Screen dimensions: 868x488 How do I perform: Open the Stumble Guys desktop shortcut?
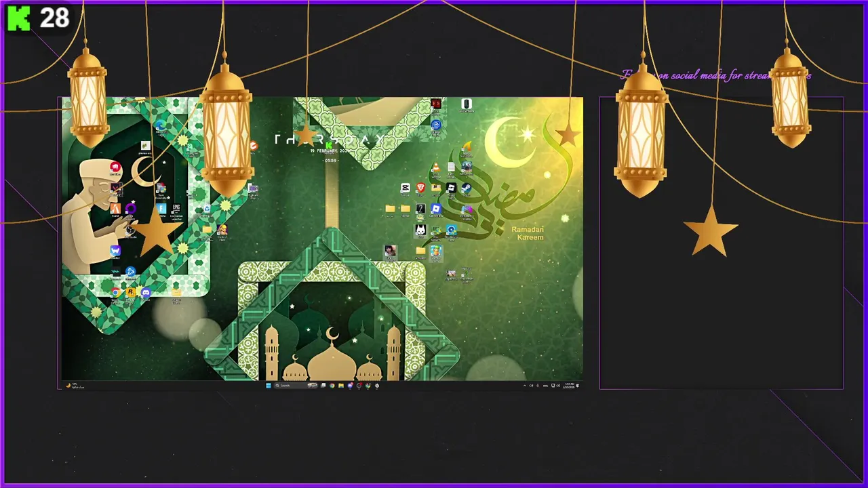tap(436, 251)
